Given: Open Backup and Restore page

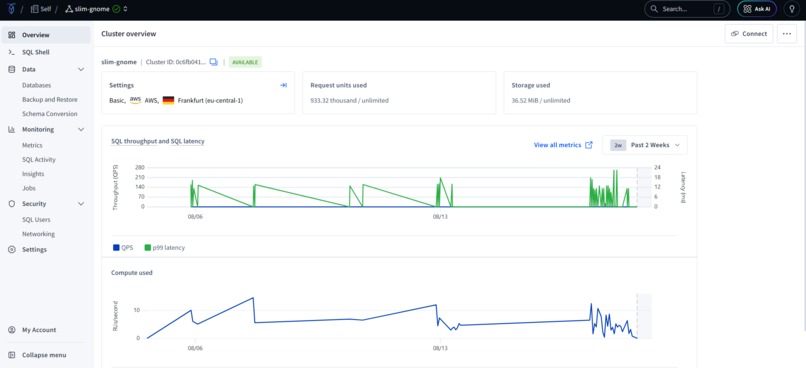Looking at the screenshot, I should coord(50,100).
